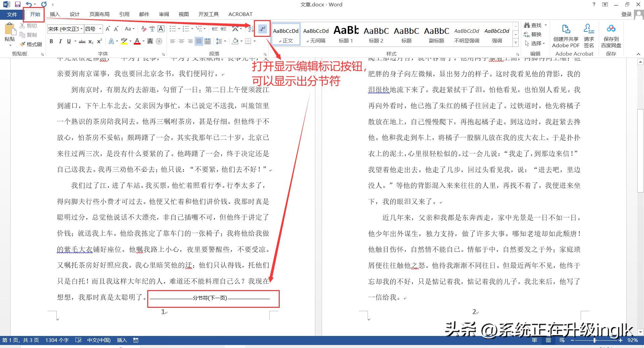Image resolution: width=644 pixels, height=348 pixels.
Task: Open the Paragraph dialog launcher
Action: click(265, 54)
